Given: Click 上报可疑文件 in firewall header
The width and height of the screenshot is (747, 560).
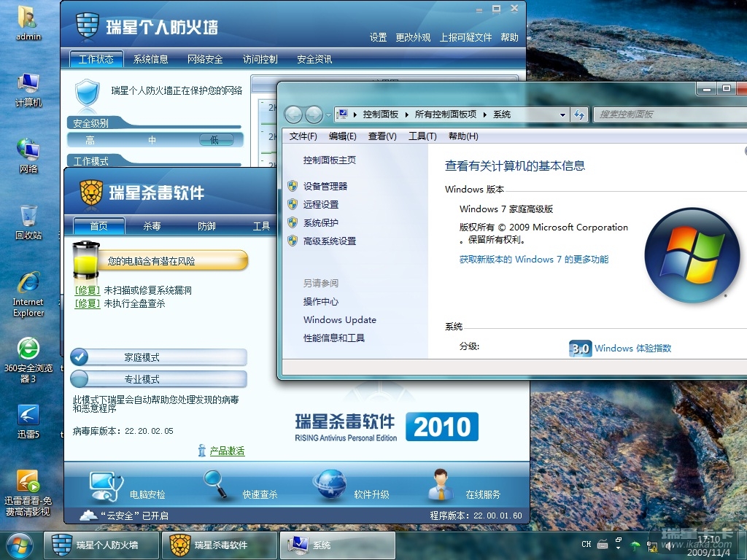Looking at the screenshot, I should [465, 37].
